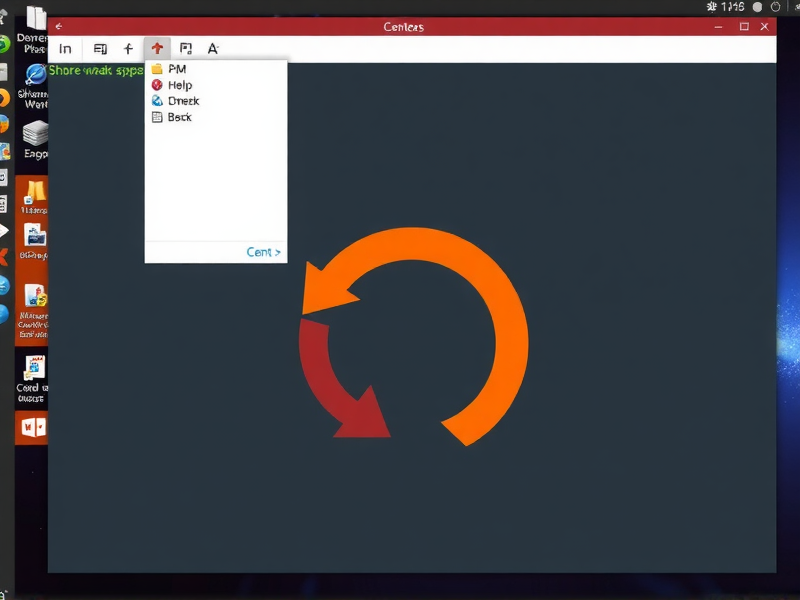Image resolution: width=800 pixels, height=600 pixels.
Task: Choose "Back" in the open menu
Action: [178, 116]
